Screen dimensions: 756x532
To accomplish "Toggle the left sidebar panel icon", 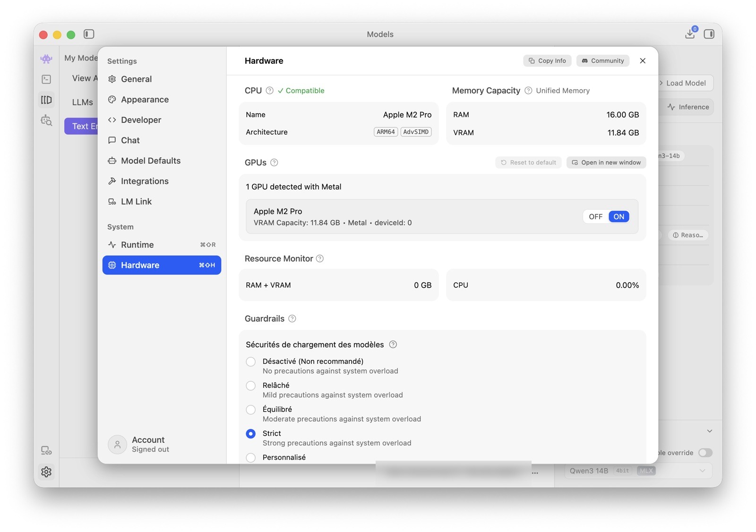I will pos(89,34).
